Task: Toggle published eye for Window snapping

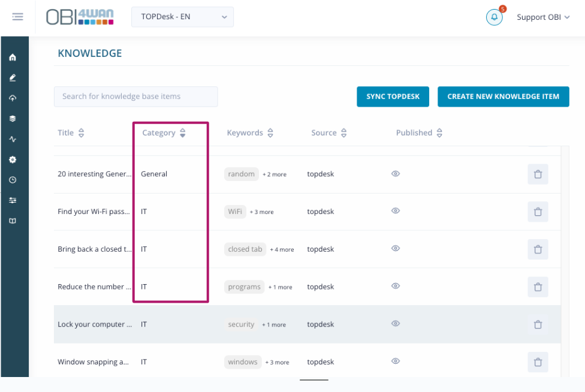Action: click(x=396, y=361)
